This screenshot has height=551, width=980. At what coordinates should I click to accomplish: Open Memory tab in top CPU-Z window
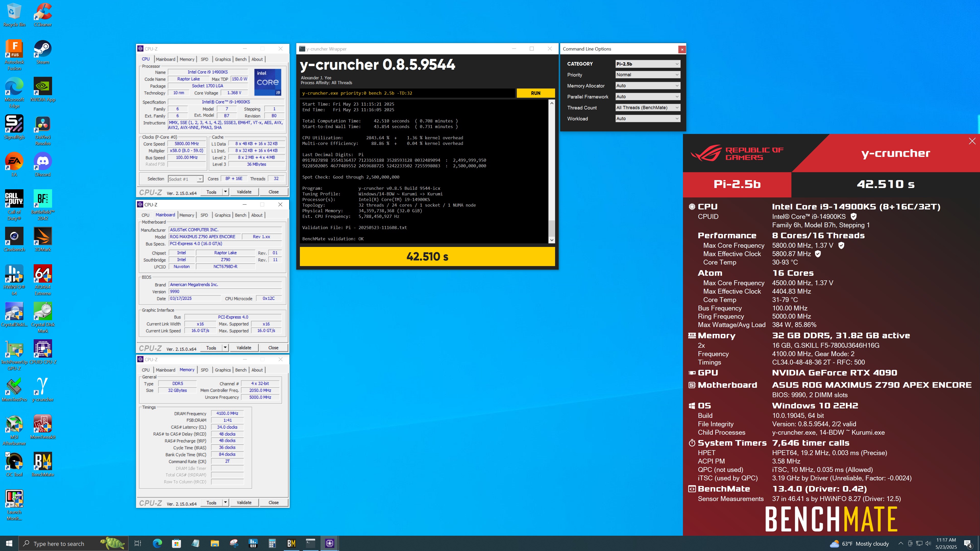187,59
